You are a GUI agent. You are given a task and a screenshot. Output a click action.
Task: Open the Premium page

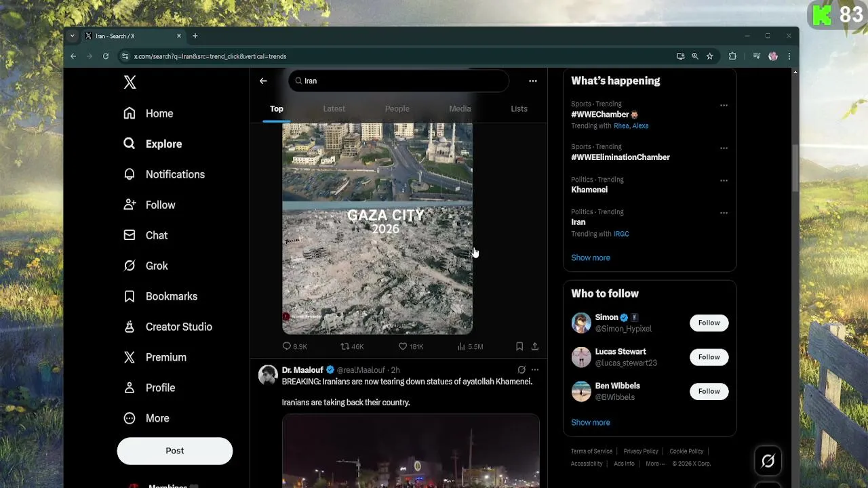point(155,357)
